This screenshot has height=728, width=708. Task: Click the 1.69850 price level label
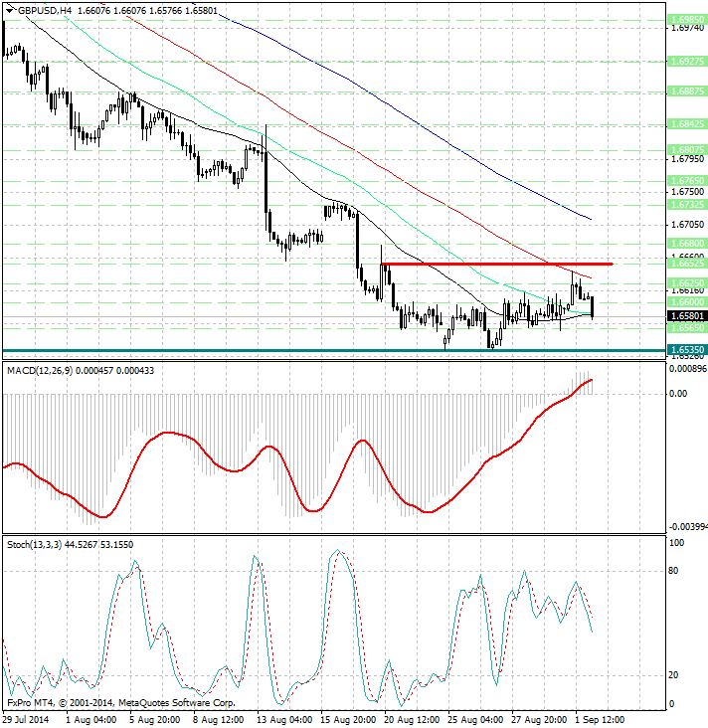687,20
